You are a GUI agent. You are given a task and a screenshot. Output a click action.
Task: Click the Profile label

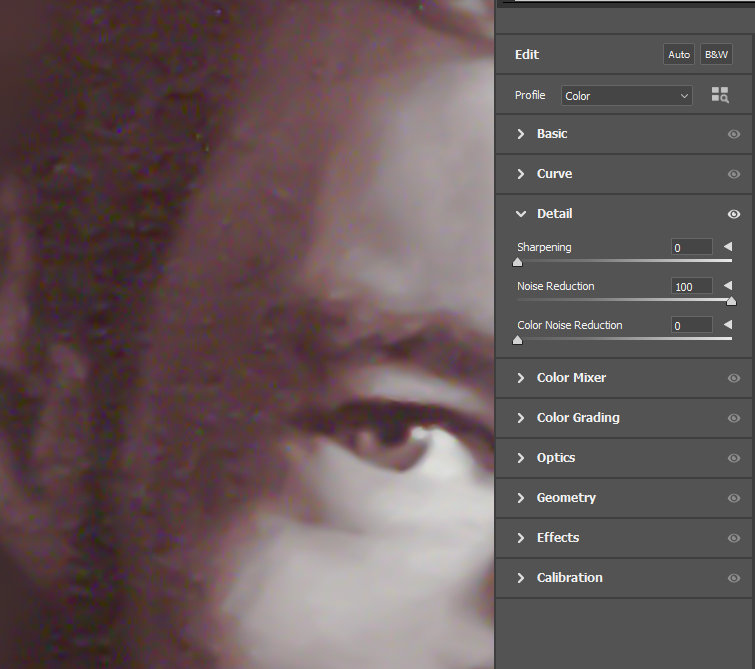coord(530,95)
